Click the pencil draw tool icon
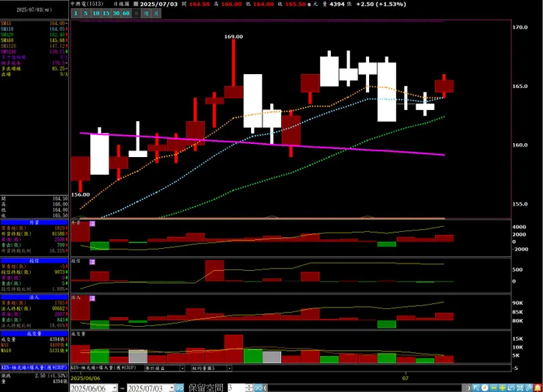 (529, 388)
